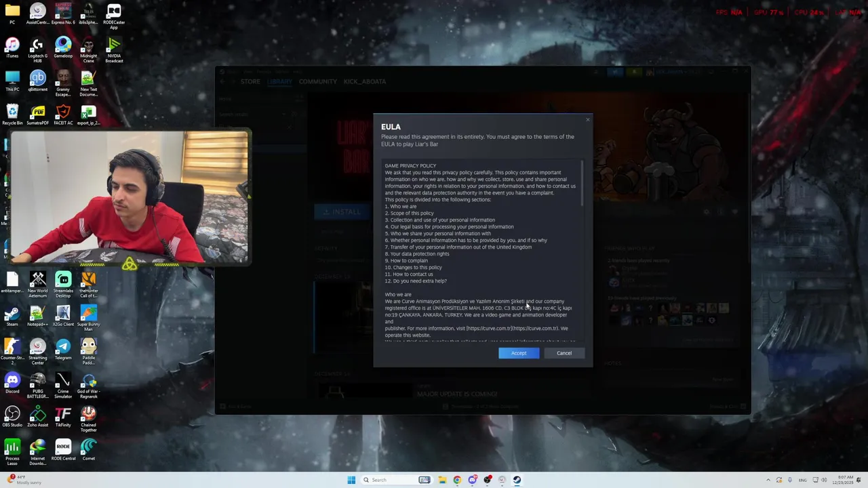This screenshot has height=488, width=868.
Task: Launch Discord desktop shortcut
Action: click(x=12, y=384)
